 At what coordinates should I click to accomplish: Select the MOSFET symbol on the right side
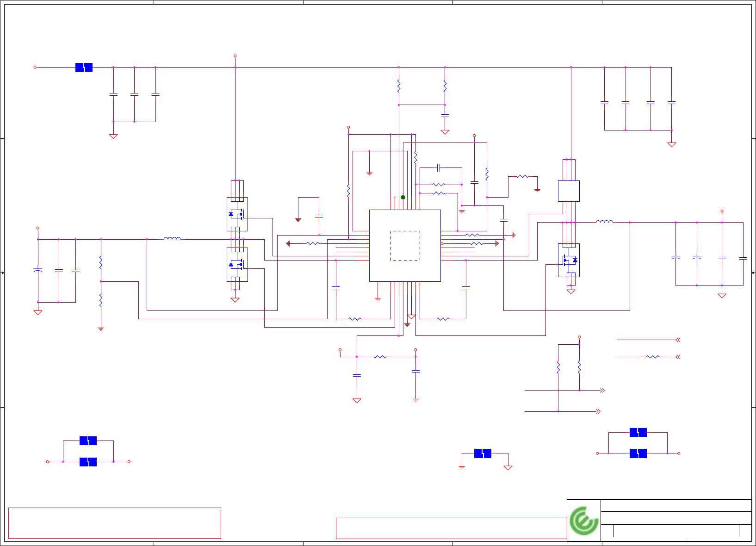click(x=569, y=260)
